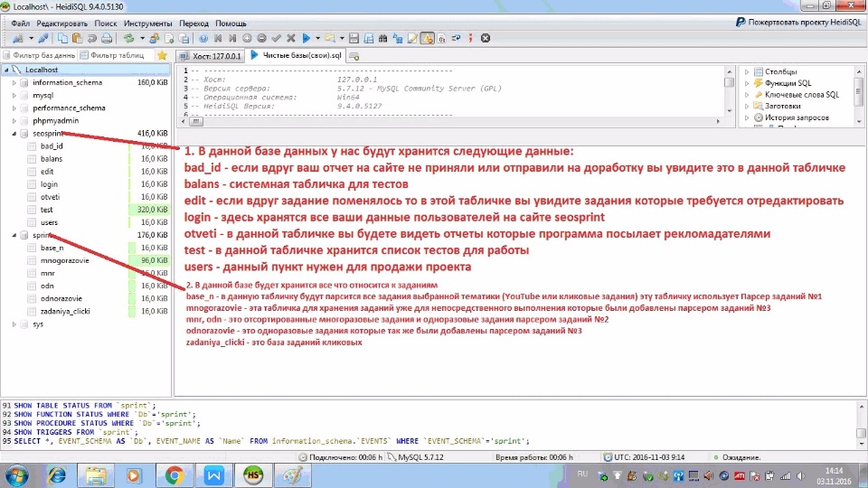Expand the information_schema database node
This screenshot has width=868, height=488.
[x=14, y=82]
